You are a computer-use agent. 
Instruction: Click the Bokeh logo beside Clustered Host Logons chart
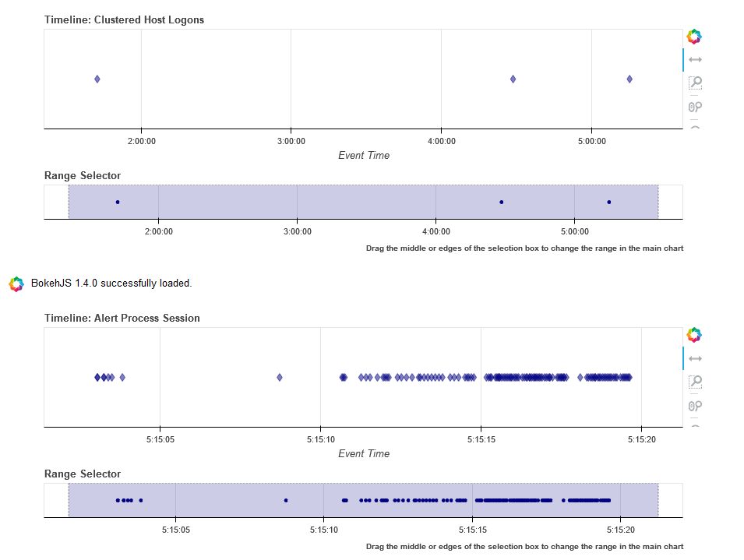click(x=694, y=37)
